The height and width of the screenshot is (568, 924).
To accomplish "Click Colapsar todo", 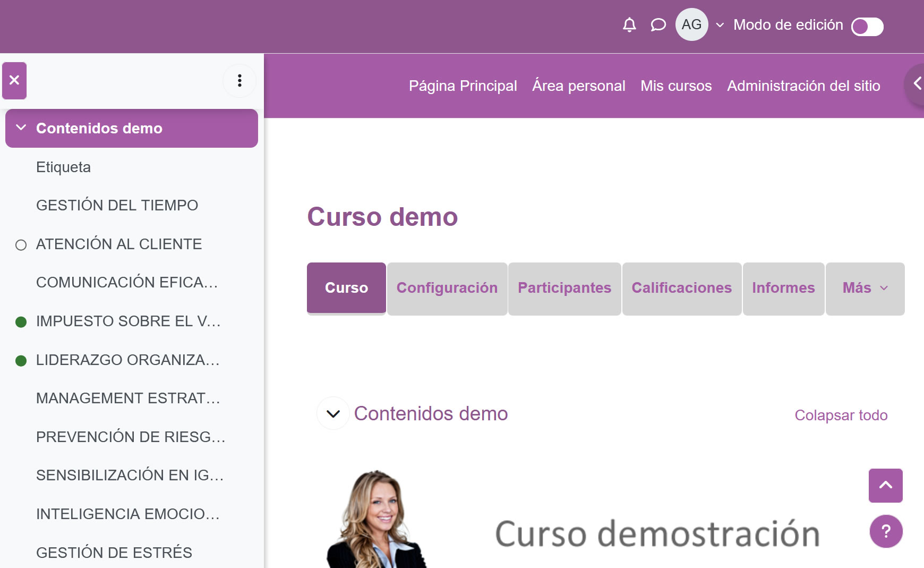I will coord(841,415).
